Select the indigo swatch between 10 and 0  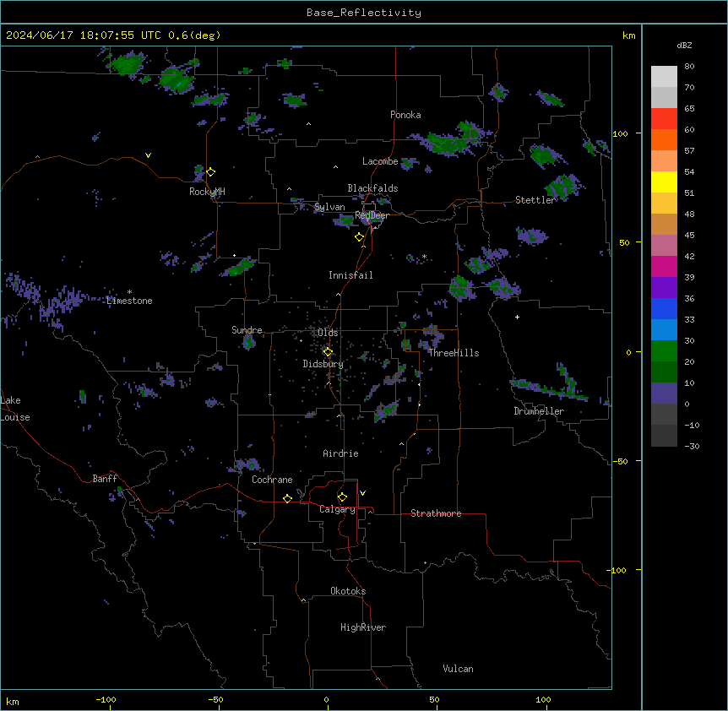tap(664, 393)
